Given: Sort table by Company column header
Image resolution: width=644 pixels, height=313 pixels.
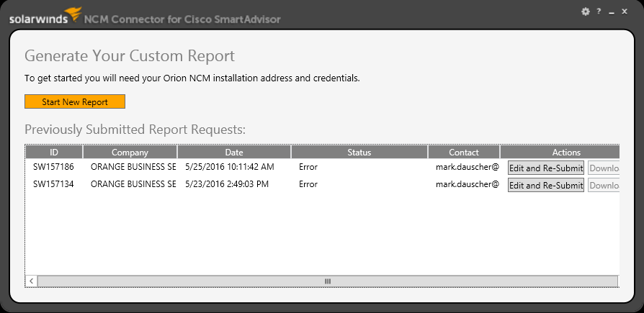Looking at the screenshot, I should click(x=130, y=153).
